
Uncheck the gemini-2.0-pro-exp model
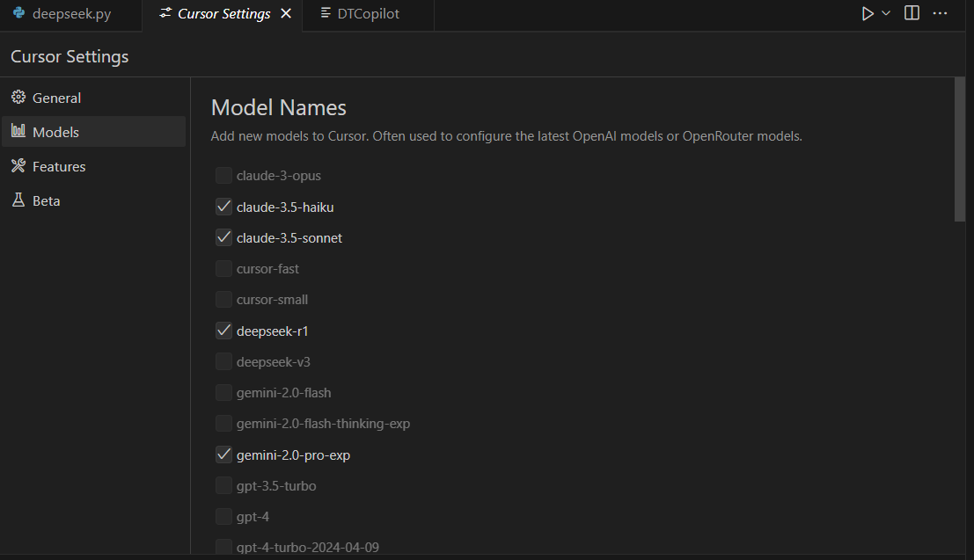223,455
